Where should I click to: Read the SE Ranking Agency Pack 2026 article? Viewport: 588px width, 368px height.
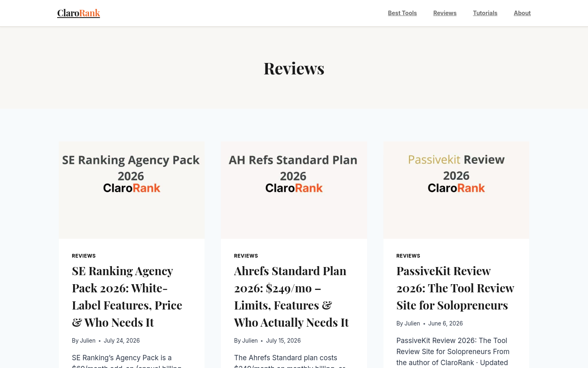pyautogui.click(x=127, y=296)
